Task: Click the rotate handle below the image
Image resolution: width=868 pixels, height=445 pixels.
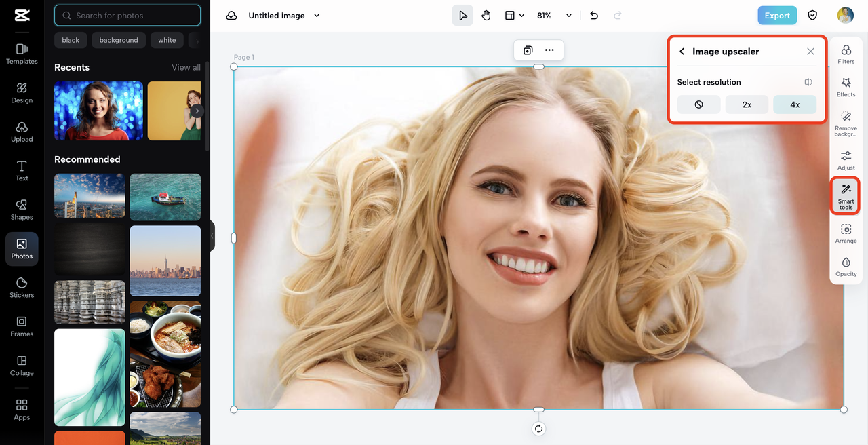Action: point(538,429)
